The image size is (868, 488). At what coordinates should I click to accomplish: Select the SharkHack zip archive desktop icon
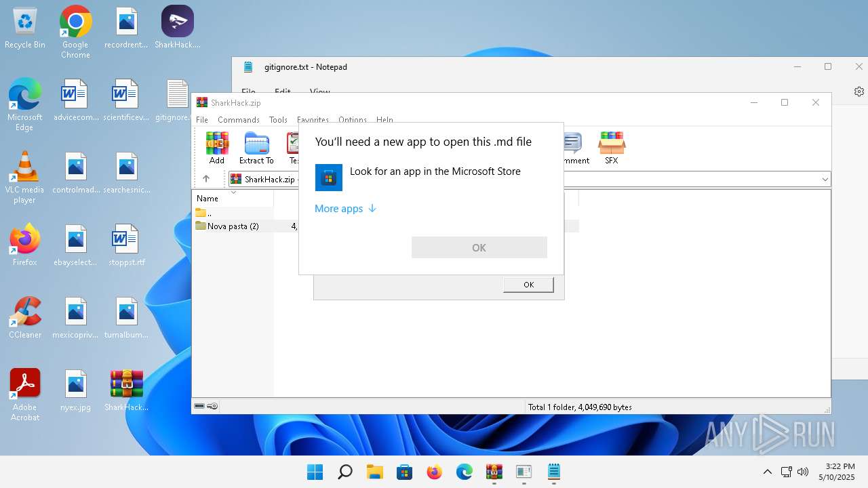coord(127,390)
